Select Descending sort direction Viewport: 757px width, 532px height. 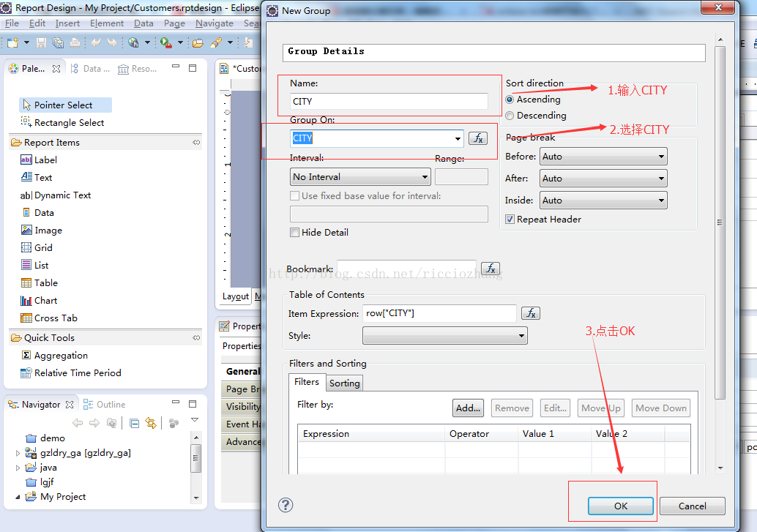510,116
